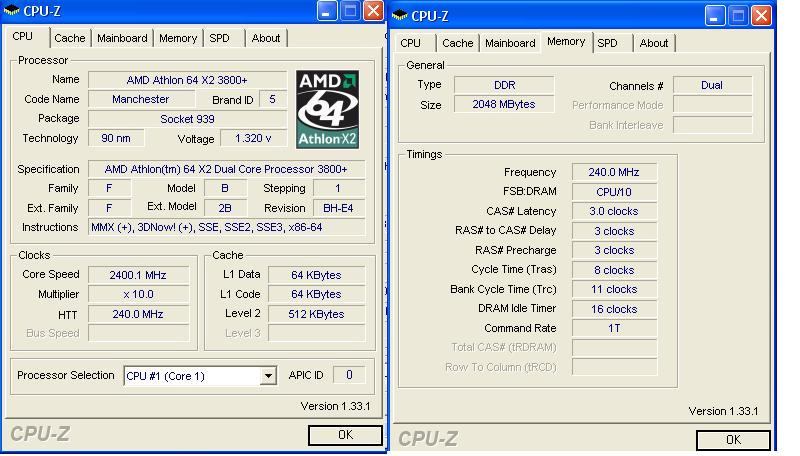Viewport: 800px width, 456px height.
Task: Minimize the right CPU-Z window
Action: pyautogui.click(x=715, y=16)
